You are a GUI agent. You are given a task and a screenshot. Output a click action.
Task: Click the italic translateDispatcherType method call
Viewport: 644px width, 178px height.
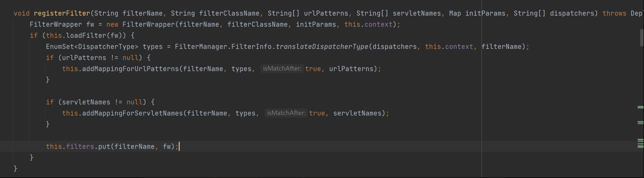point(322,47)
